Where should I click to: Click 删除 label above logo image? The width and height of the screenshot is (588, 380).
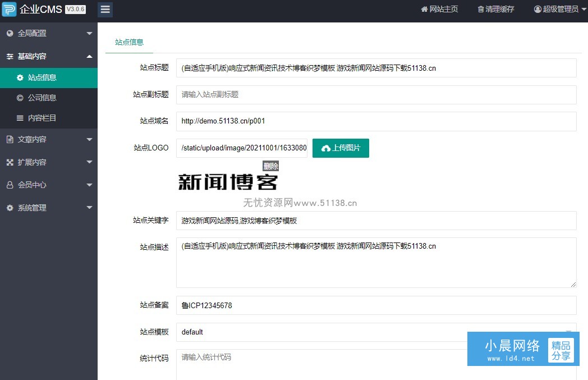click(x=270, y=166)
